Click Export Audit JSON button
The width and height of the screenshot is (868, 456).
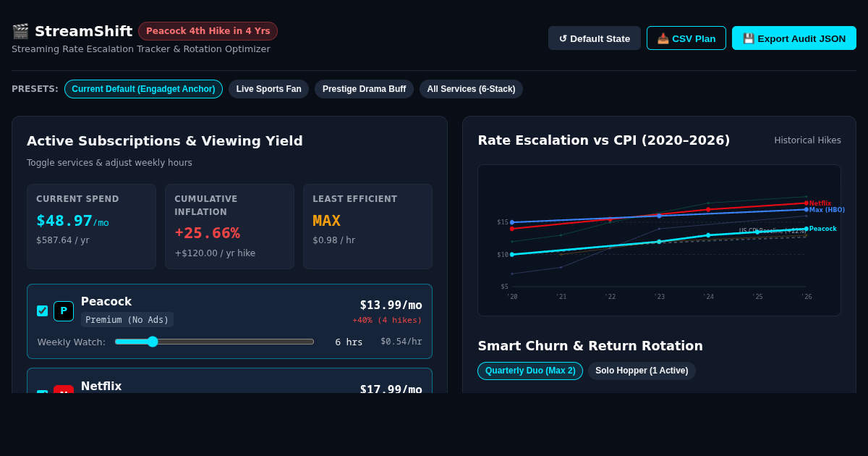coord(794,38)
